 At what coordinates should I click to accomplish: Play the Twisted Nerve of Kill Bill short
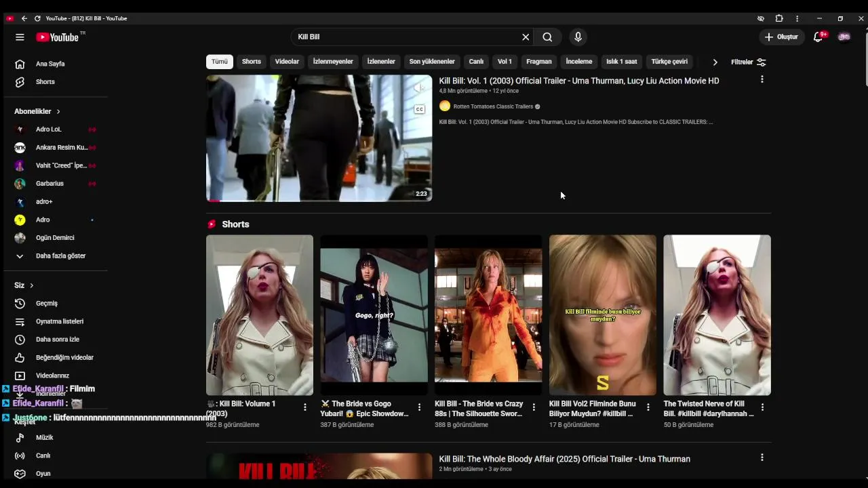(717, 315)
